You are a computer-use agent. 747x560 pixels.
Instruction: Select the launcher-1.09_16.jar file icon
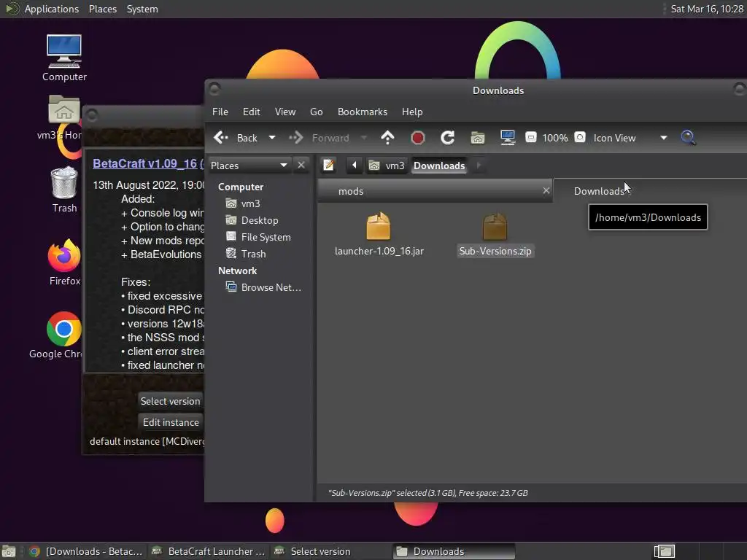(379, 226)
